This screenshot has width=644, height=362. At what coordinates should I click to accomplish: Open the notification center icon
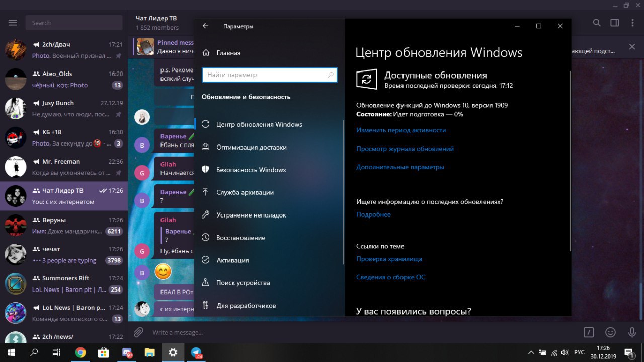(629, 352)
